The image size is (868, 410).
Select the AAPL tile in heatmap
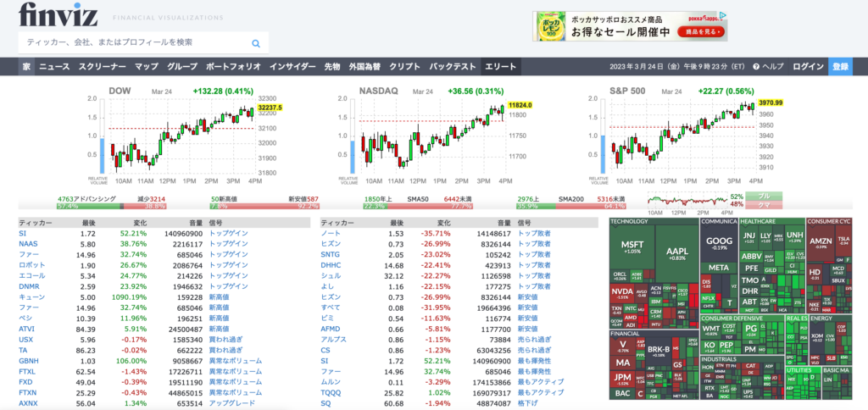point(676,254)
